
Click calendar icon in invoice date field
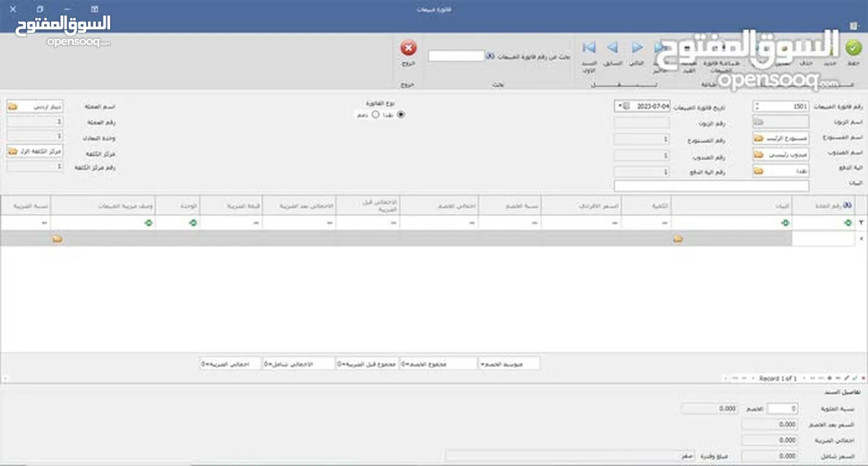coord(626,105)
